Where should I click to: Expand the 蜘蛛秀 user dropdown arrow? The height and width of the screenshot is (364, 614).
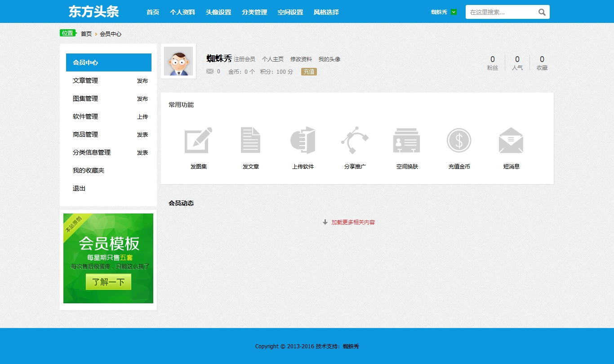(x=454, y=12)
